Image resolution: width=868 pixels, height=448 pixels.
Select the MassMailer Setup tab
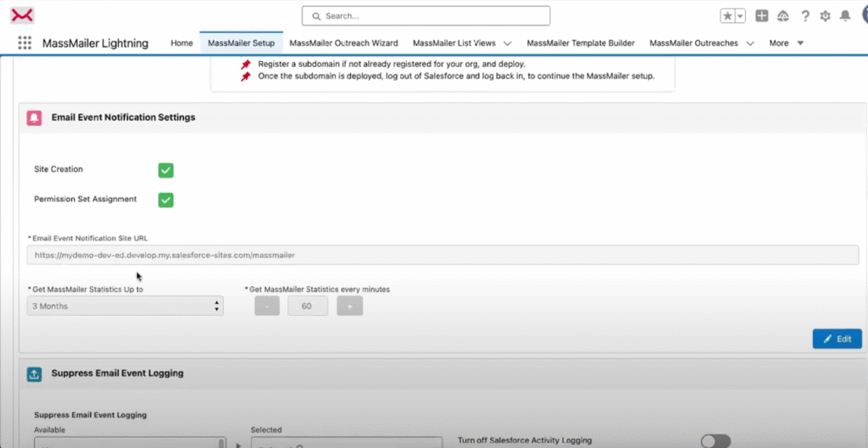point(242,43)
